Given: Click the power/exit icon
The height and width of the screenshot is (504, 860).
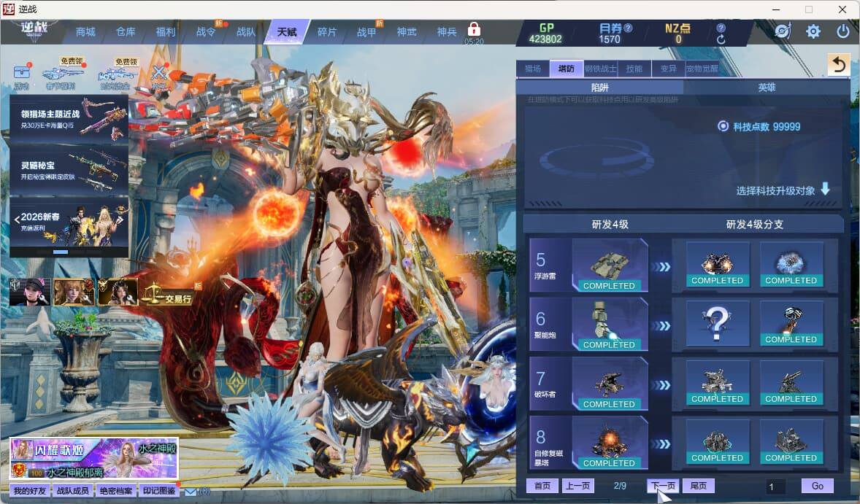Looking at the screenshot, I should (843, 31).
